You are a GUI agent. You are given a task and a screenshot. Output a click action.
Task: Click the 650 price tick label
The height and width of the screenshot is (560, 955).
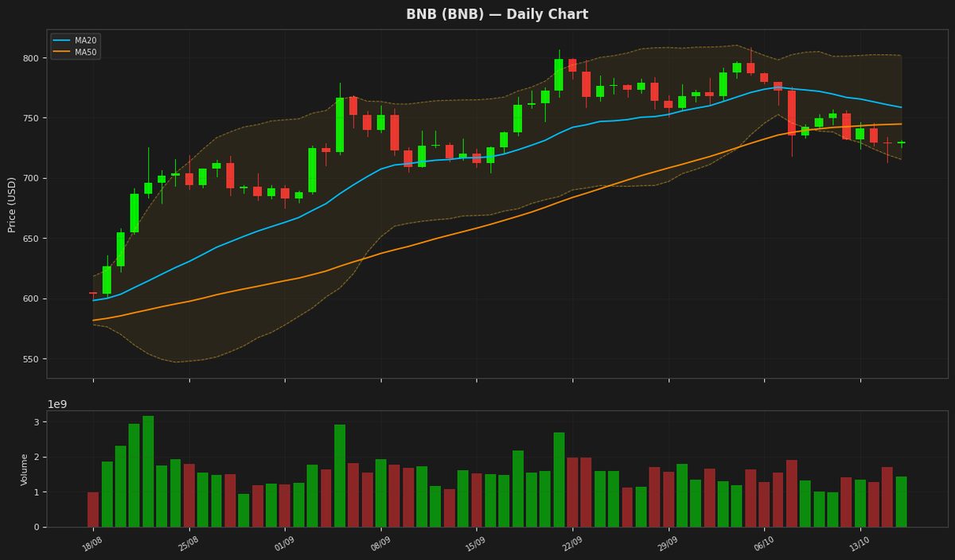point(31,239)
